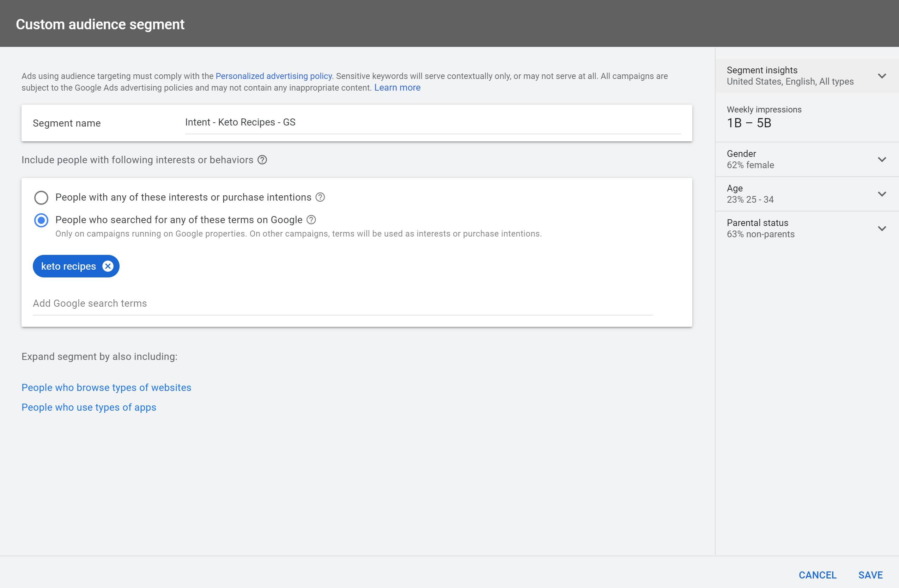Screen dimensions: 899x588
Task: Click the keto recipes chip label
Action: tap(68, 266)
